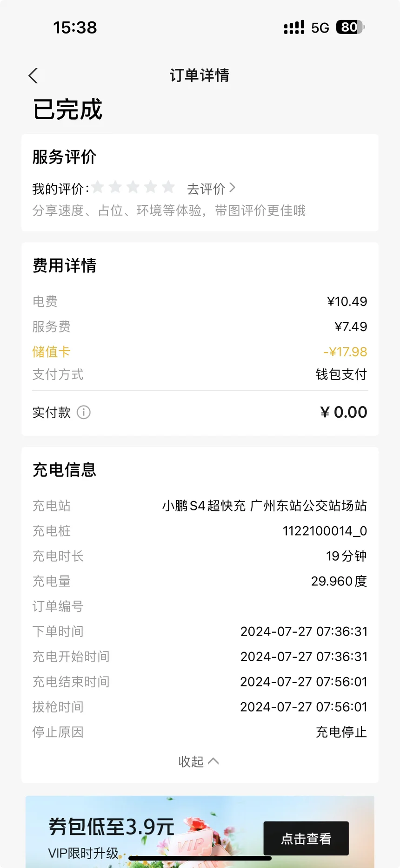Image resolution: width=400 pixels, height=868 pixels.
Task: Tap the 5G signal indicator
Action: click(x=320, y=27)
